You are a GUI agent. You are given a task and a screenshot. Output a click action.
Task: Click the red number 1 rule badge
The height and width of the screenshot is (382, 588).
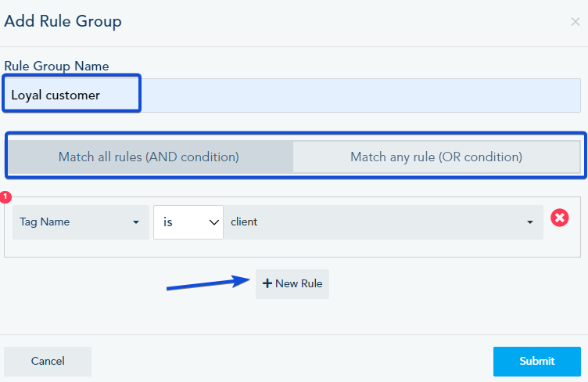(6, 196)
